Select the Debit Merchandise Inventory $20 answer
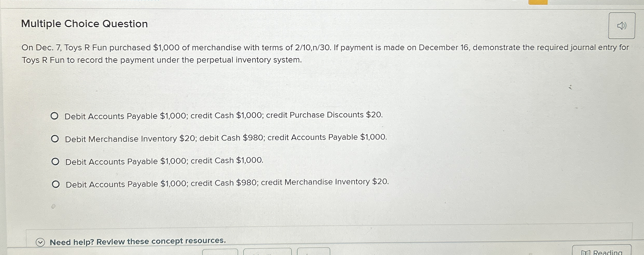Screen dimensions: 644x255 55,139
